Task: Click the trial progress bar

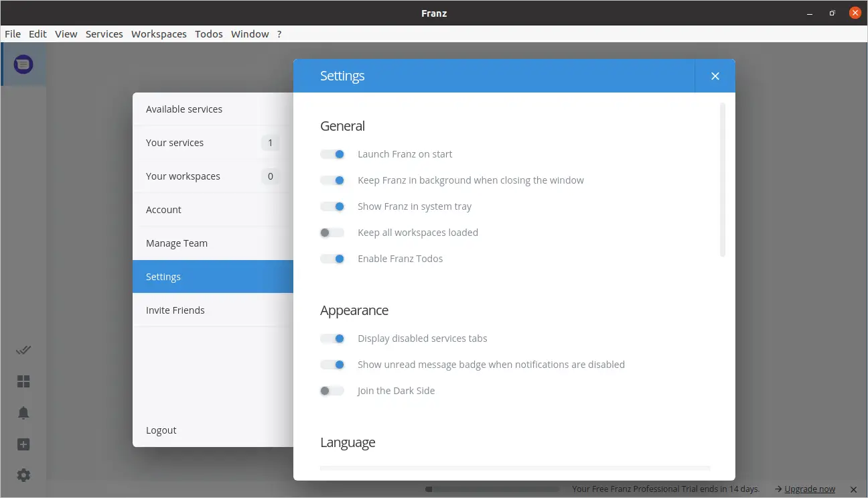Action: coord(492,489)
